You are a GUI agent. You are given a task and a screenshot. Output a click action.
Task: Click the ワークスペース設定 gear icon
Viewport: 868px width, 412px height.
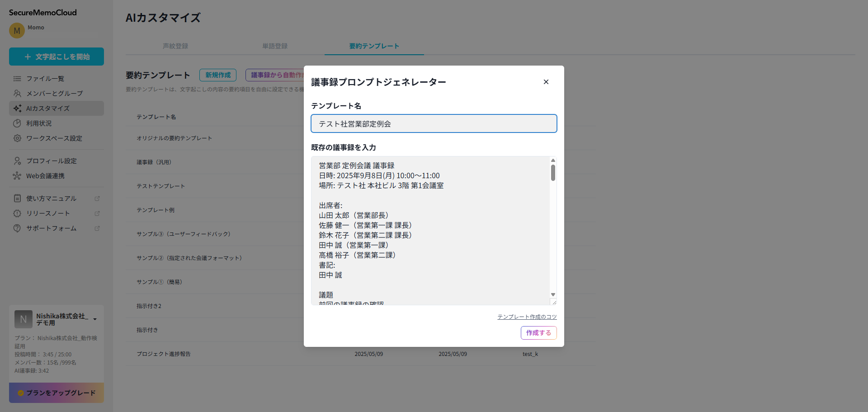(17, 138)
